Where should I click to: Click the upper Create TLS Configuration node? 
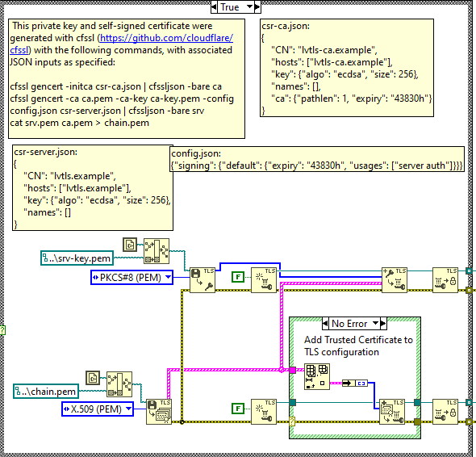pos(264,280)
